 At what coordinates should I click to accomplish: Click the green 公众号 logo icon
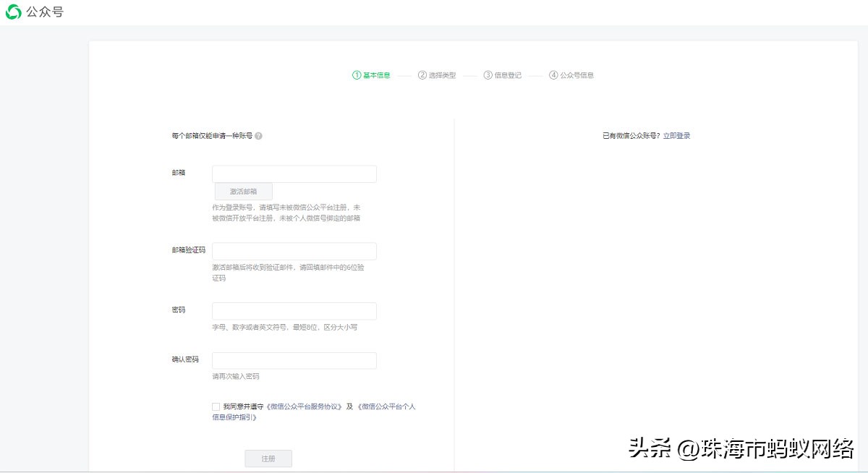point(14,12)
